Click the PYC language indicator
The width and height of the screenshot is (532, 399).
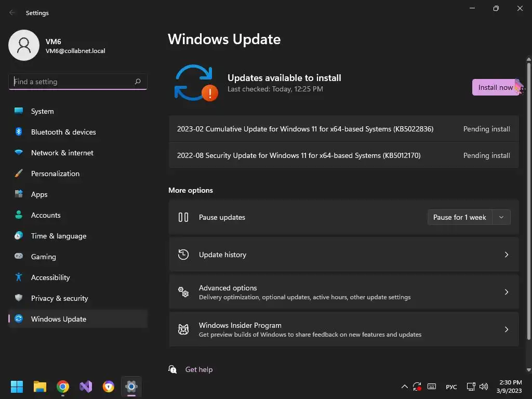[x=451, y=387]
